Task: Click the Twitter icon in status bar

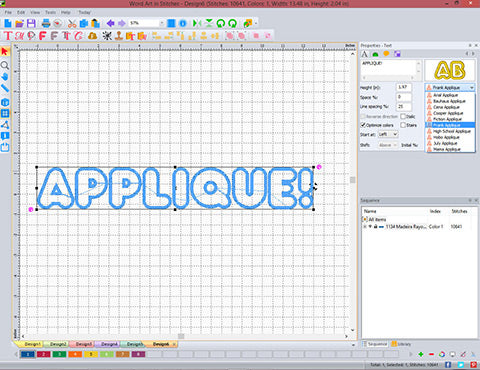Action: (x=461, y=365)
